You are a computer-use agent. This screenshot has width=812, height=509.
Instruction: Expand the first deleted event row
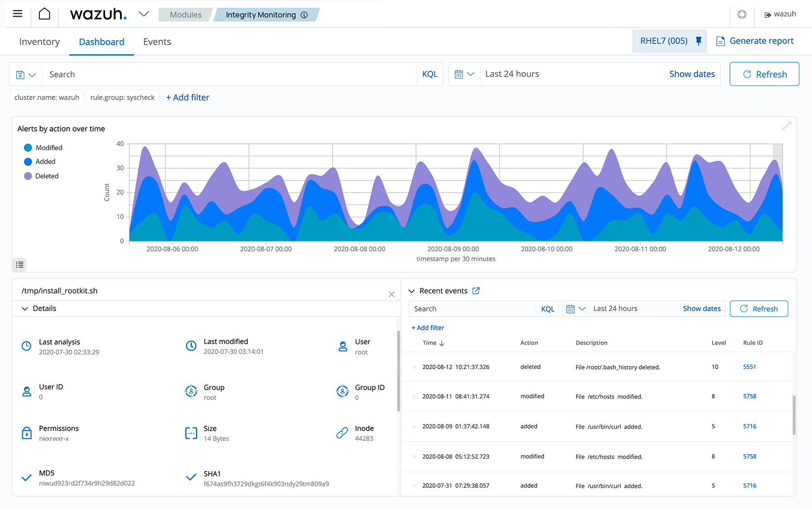(x=414, y=367)
